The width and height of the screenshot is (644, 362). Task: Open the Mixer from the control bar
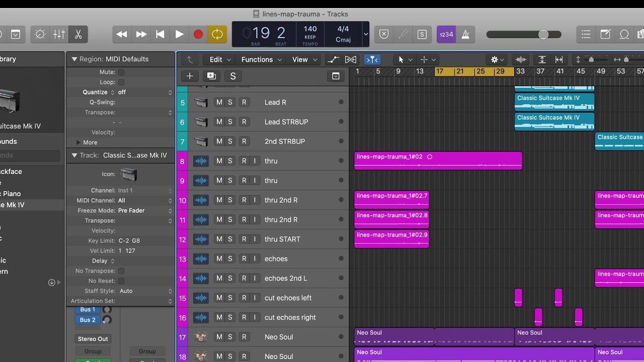click(59, 34)
